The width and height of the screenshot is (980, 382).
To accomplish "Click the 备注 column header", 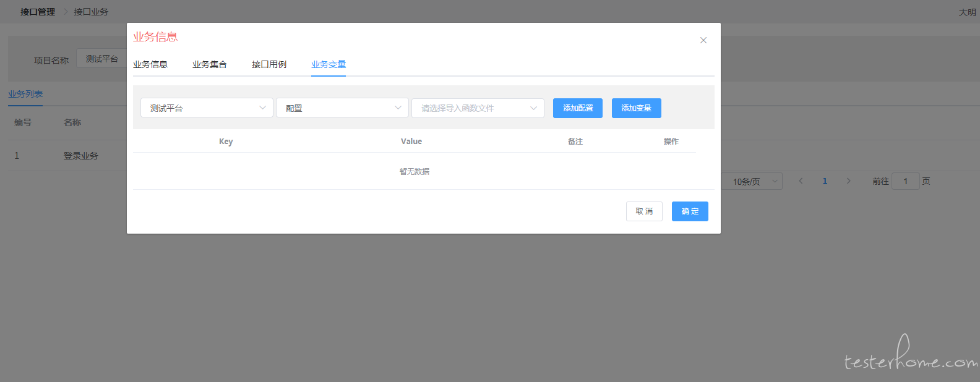I will [x=575, y=142].
